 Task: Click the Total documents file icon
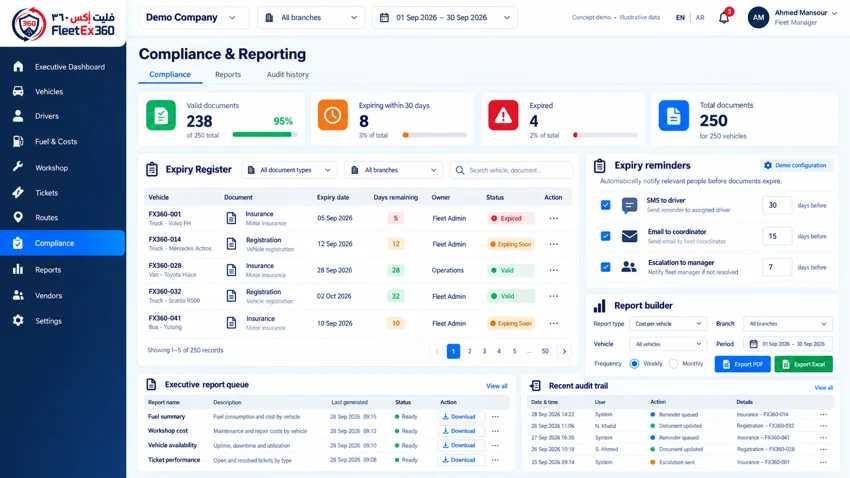(674, 115)
